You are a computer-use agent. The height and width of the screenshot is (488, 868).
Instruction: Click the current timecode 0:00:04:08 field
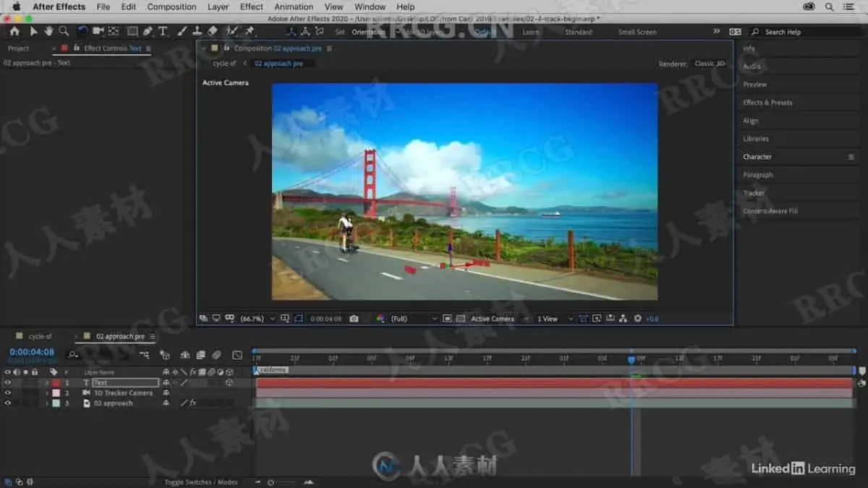click(32, 352)
